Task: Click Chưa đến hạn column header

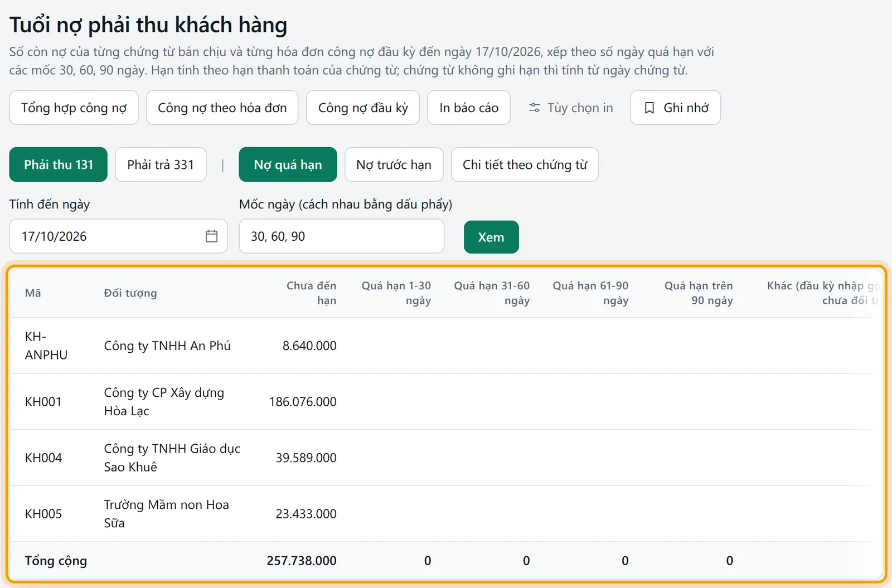Action: click(x=311, y=293)
